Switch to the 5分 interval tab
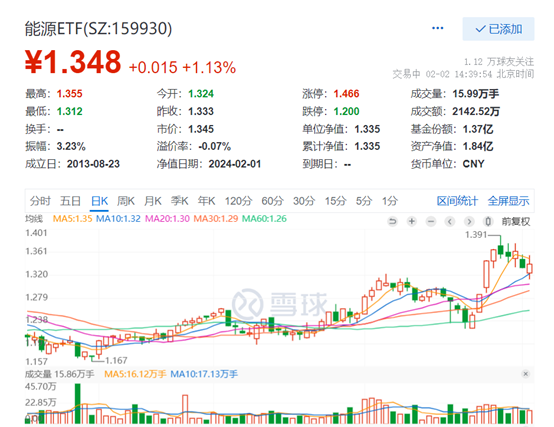The height and width of the screenshot is (427, 554). [364, 201]
